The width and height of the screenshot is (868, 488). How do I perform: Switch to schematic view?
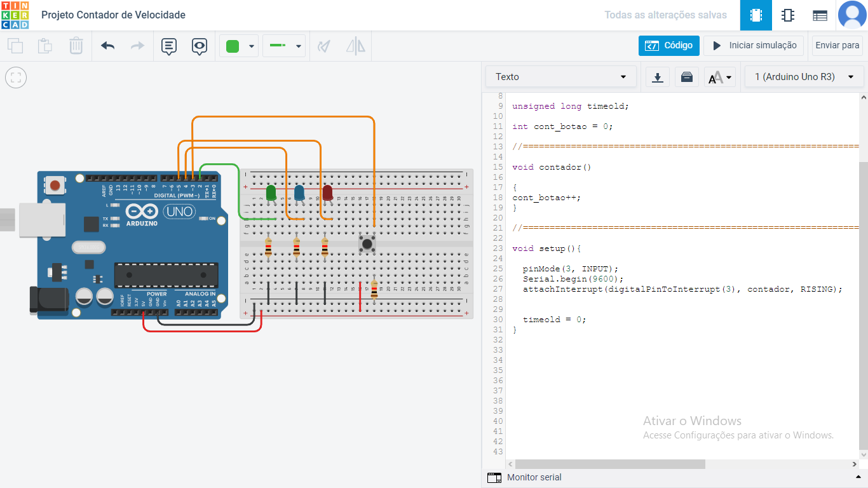(x=788, y=15)
